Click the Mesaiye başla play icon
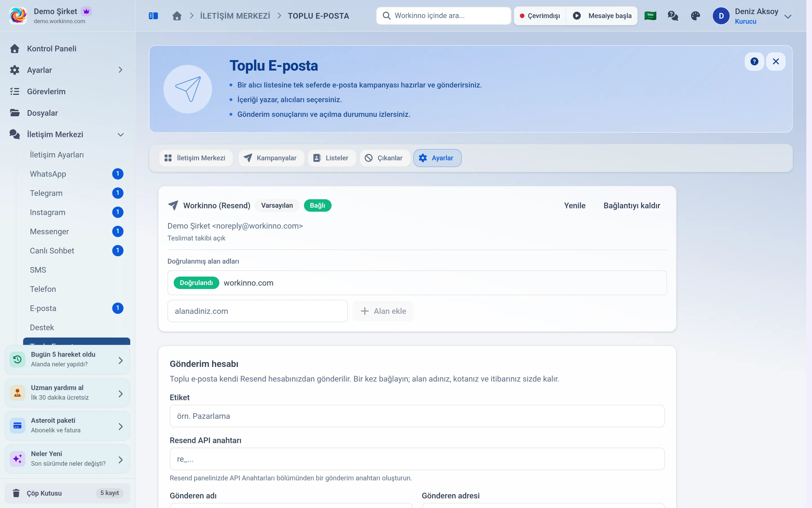The height and width of the screenshot is (508, 812). 577,16
